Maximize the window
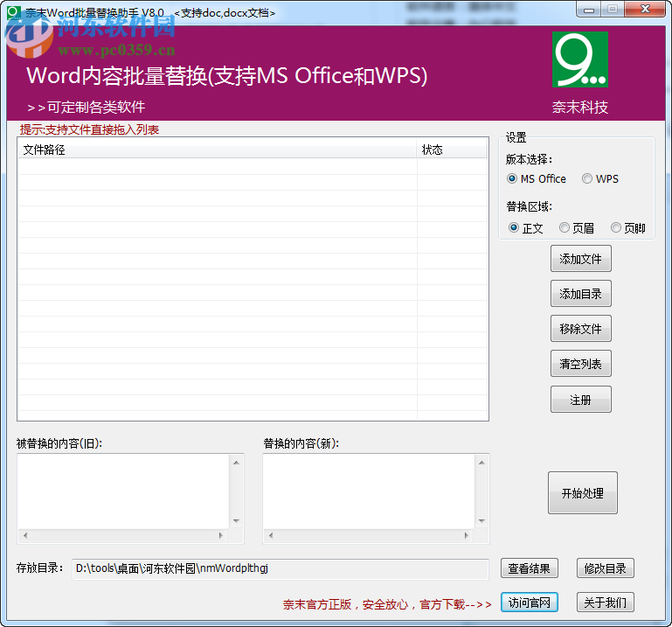672x627 pixels. pyautogui.click(x=613, y=10)
